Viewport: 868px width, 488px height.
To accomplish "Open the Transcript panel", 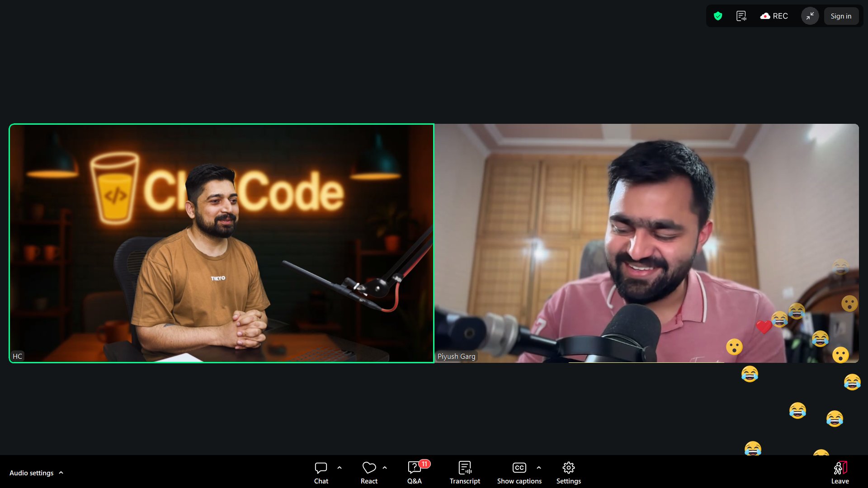I will click(x=465, y=473).
